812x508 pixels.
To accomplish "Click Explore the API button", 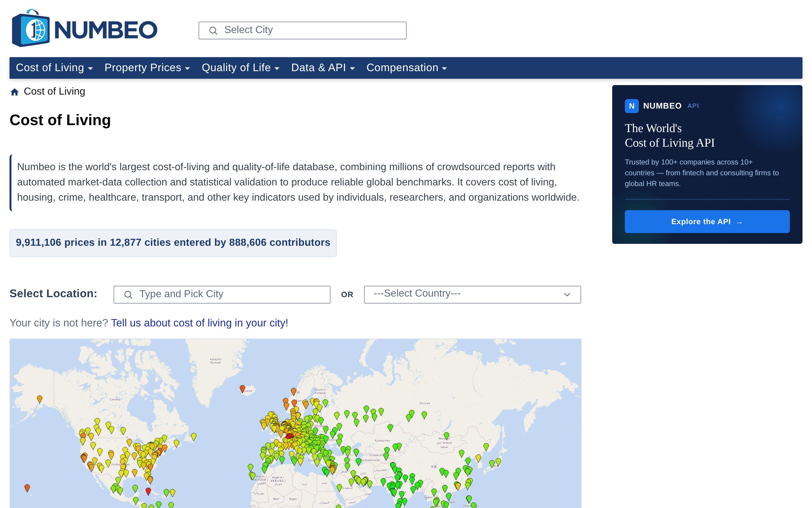I will point(707,222).
